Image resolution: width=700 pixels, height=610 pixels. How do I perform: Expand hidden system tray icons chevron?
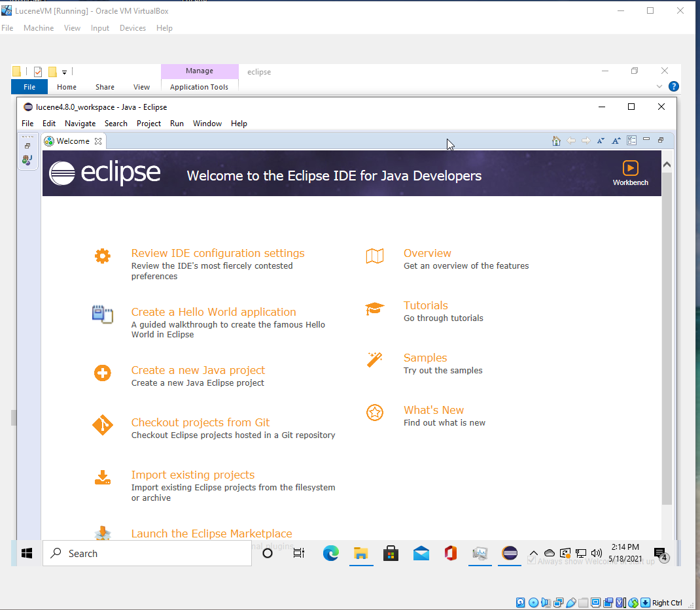click(x=534, y=553)
